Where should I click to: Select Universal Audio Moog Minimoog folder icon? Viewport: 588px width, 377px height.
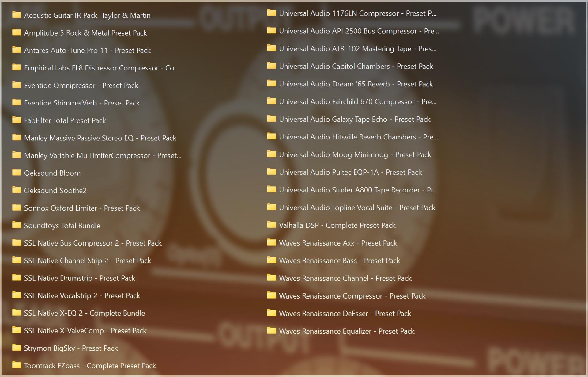(271, 154)
